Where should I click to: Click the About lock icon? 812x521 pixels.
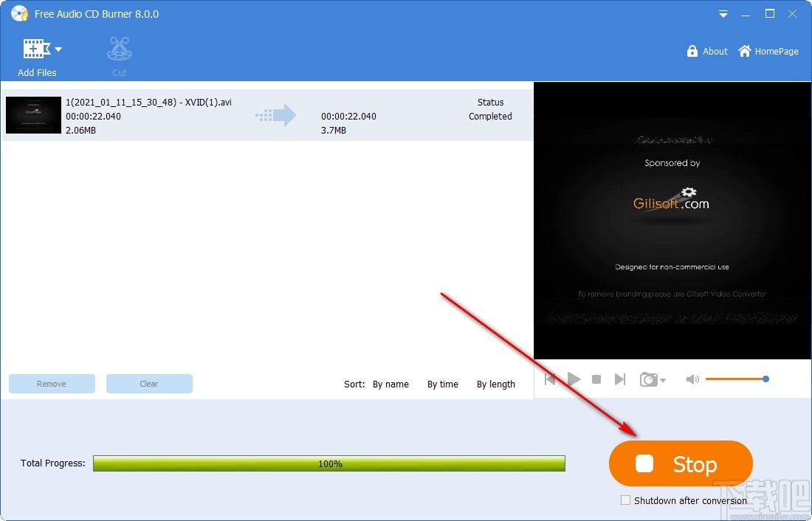[x=692, y=51]
